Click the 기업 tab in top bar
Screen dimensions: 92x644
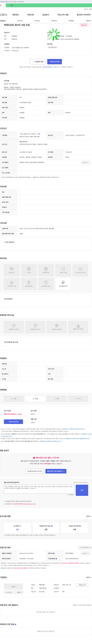click(x=11, y=5)
